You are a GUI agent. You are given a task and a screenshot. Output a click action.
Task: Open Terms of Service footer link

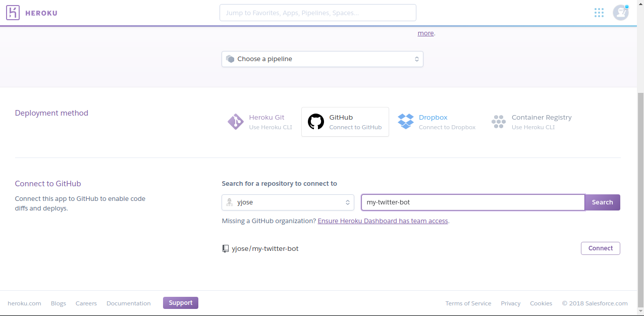pos(468,303)
